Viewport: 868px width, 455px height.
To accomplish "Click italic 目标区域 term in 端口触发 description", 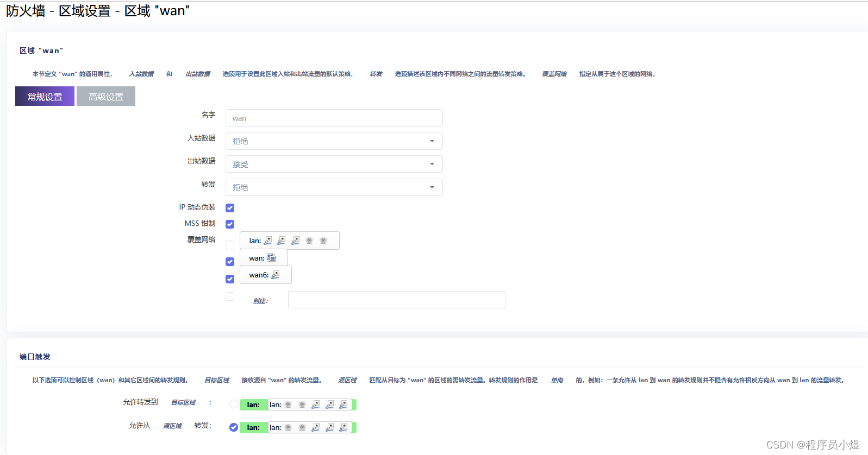I will [x=217, y=380].
